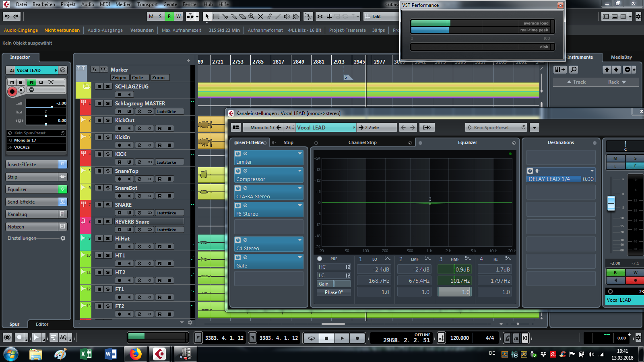The width and height of the screenshot is (644, 362).
Task: Open the Transport menu
Action: [147, 4]
